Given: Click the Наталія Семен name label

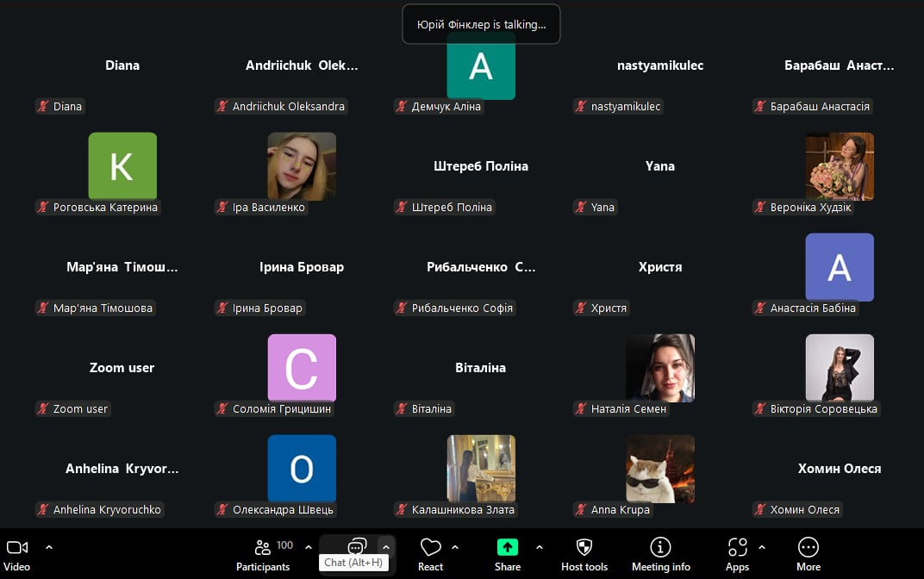Looking at the screenshot, I should click(628, 409).
